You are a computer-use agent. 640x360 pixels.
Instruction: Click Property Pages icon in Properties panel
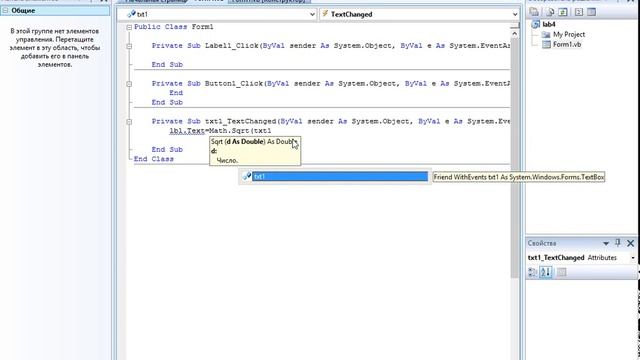pos(562,272)
